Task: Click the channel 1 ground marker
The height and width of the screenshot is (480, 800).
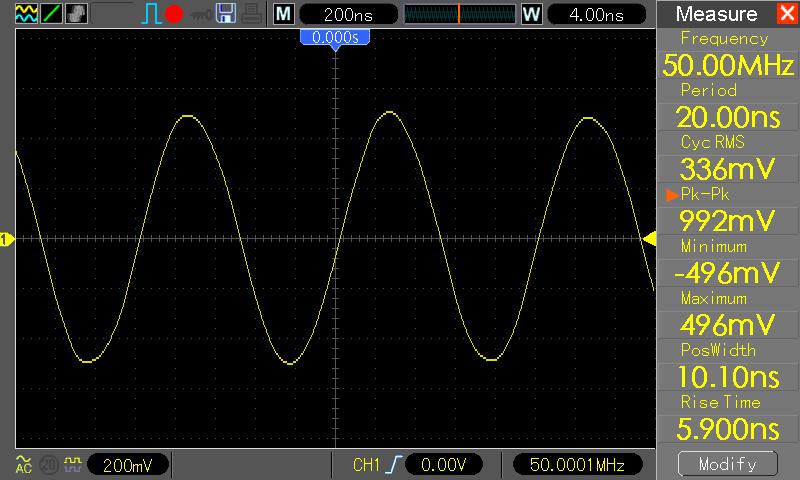Action: coord(7,239)
